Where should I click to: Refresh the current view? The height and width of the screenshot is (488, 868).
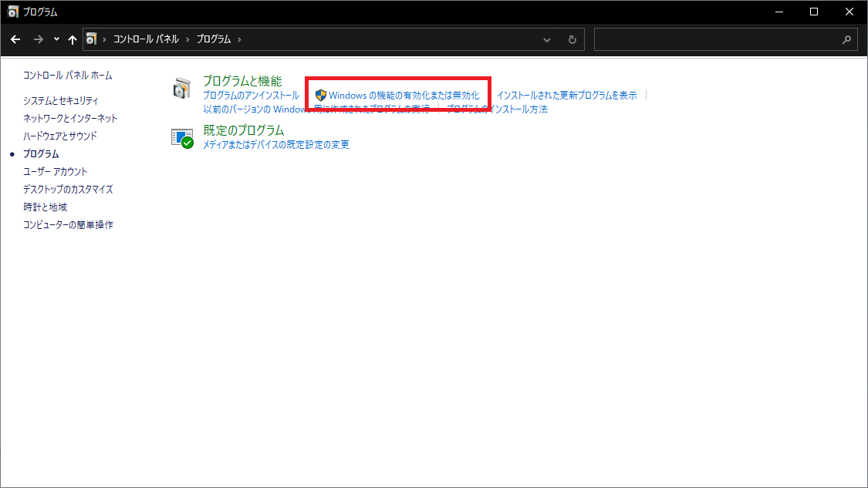pyautogui.click(x=572, y=40)
